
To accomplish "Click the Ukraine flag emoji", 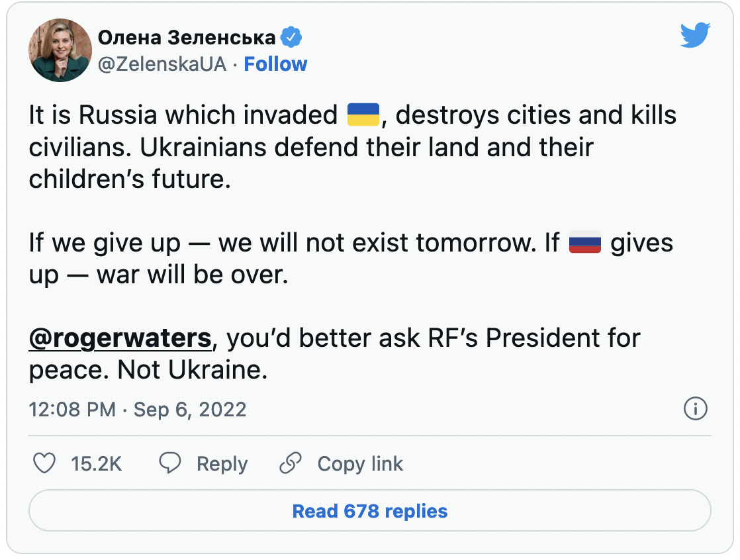I will pyautogui.click(x=363, y=115).
